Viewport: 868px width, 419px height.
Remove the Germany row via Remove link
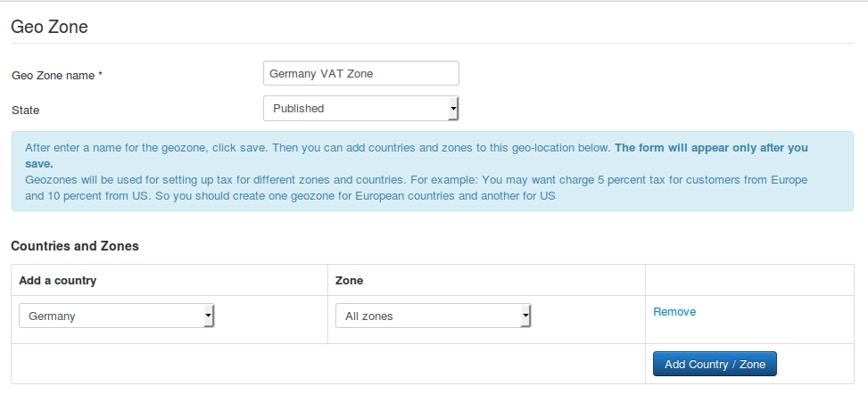pyautogui.click(x=674, y=312)
